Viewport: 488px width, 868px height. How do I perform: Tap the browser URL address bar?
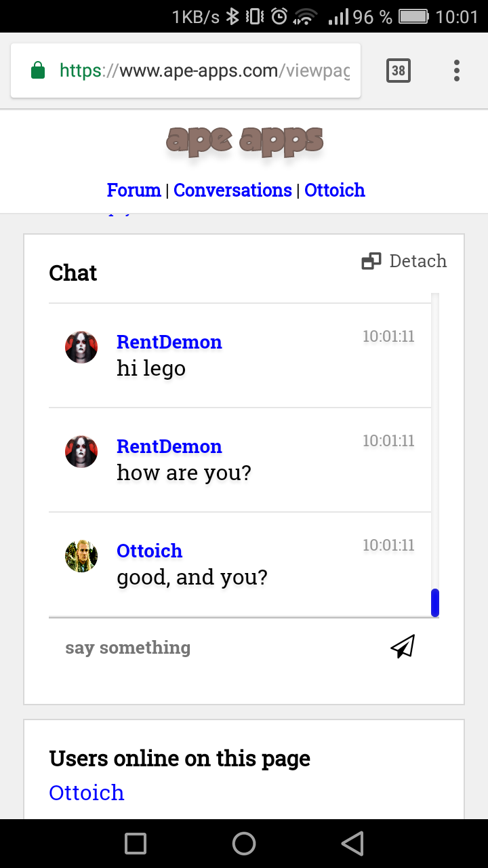203,71
